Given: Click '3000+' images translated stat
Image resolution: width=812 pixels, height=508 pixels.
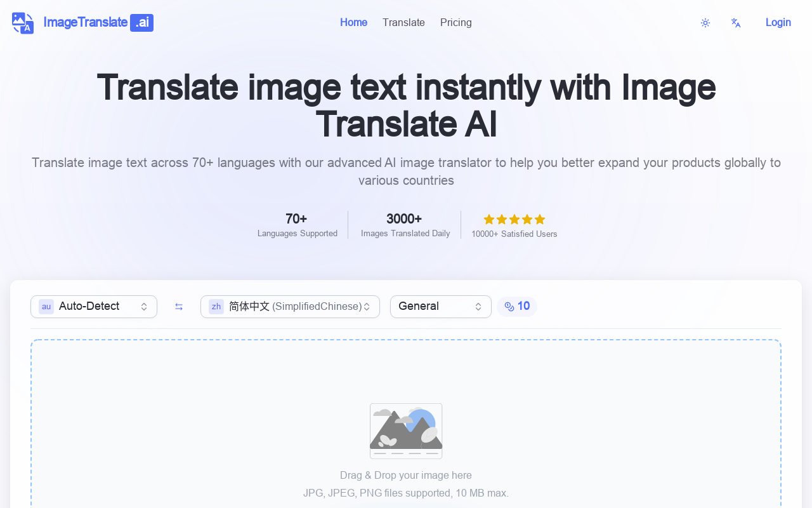Looking at the screenshot, I should click(404, 219).
